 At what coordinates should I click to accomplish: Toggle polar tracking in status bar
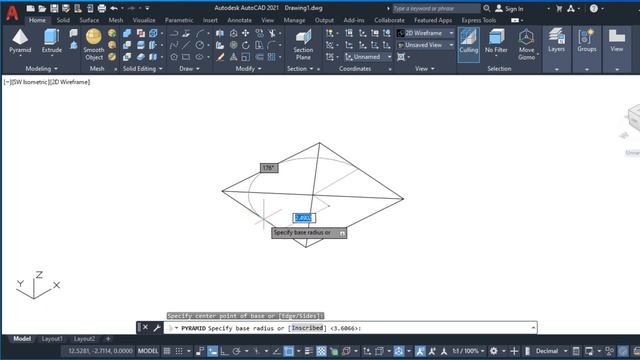tap(236, 351)
